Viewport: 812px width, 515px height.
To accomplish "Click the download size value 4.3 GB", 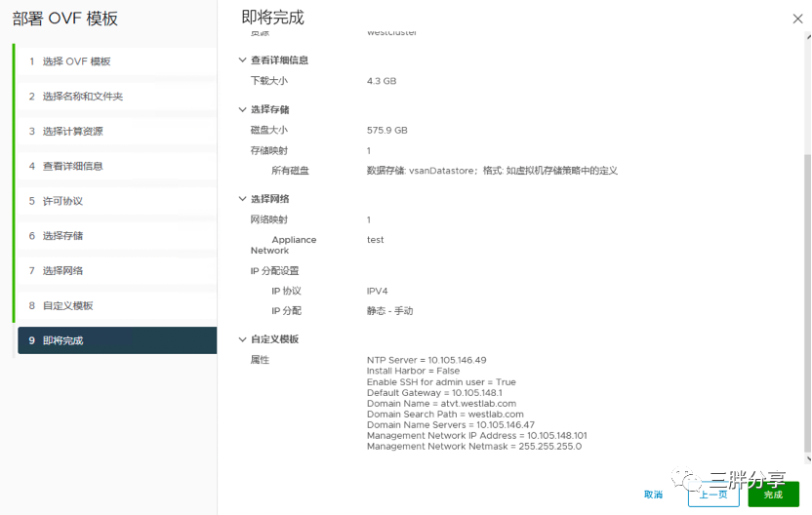I will (x=382, y=81).
